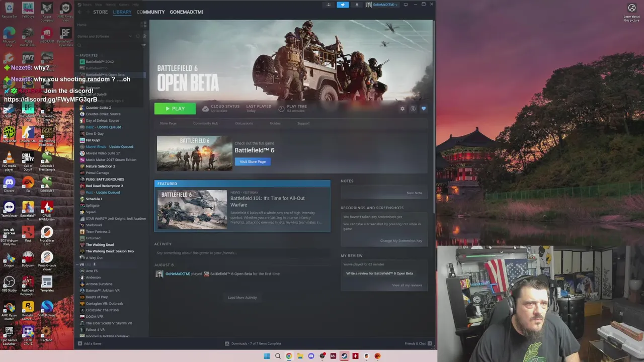Screen dimensions: 644x362
Task: Select Battlefield 2042 in library list
Action: click(x=100, y=62)
